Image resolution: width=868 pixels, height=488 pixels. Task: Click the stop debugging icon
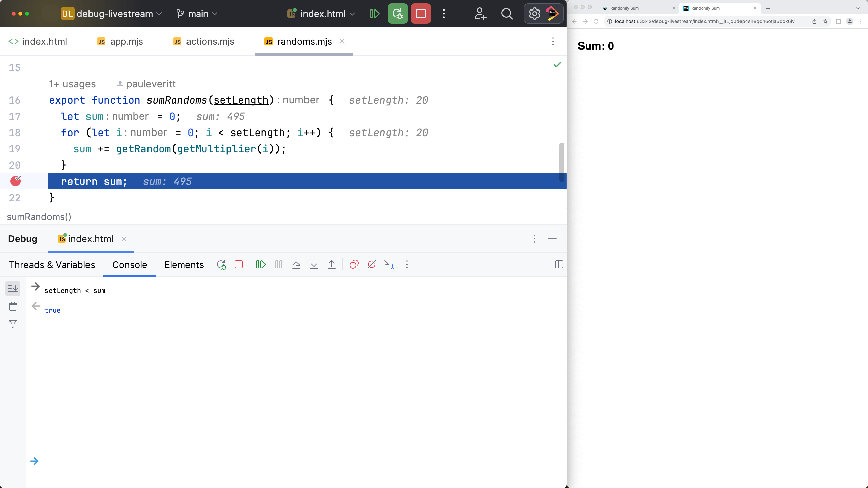coord(239,265)
